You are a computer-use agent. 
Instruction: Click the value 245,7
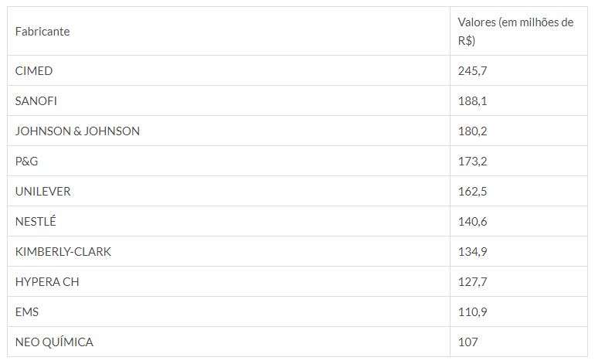click(472, 71)
